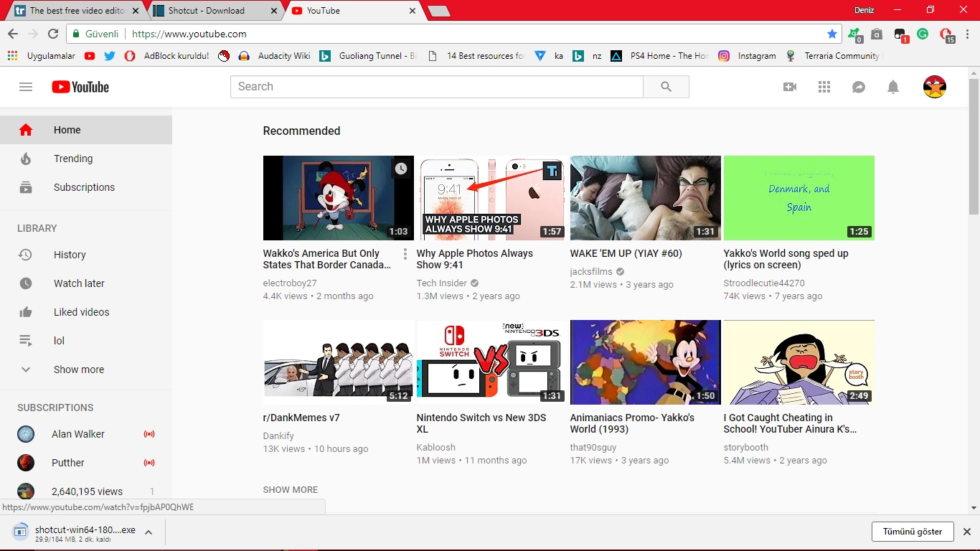Image resolution: width=980 pixels, height=551 pixels.
Task: Open a new browser tab
Action: point(438,11)
